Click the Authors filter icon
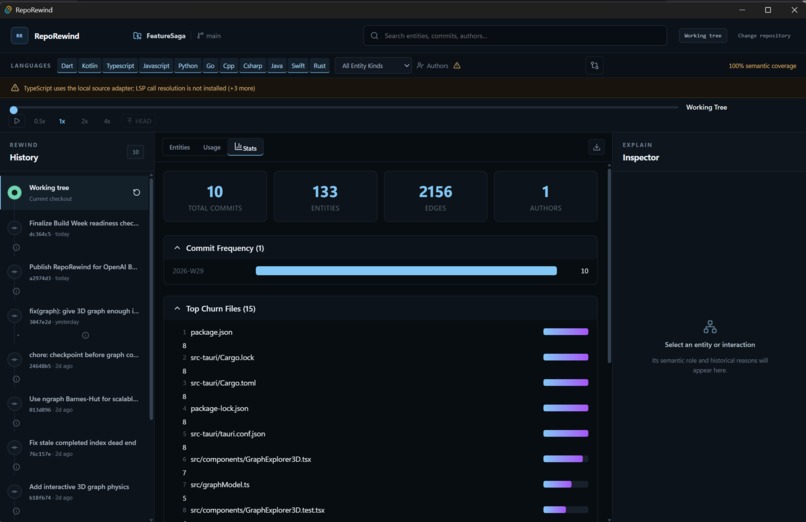 point(420,66)
